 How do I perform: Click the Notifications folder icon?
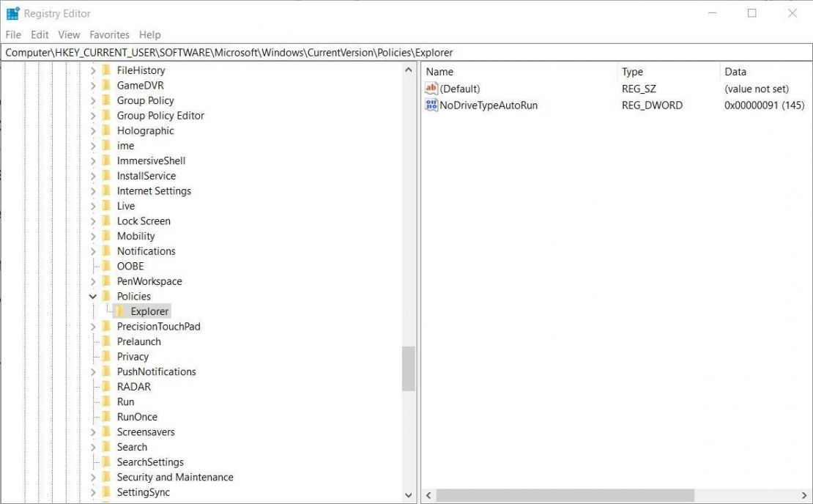106,251
